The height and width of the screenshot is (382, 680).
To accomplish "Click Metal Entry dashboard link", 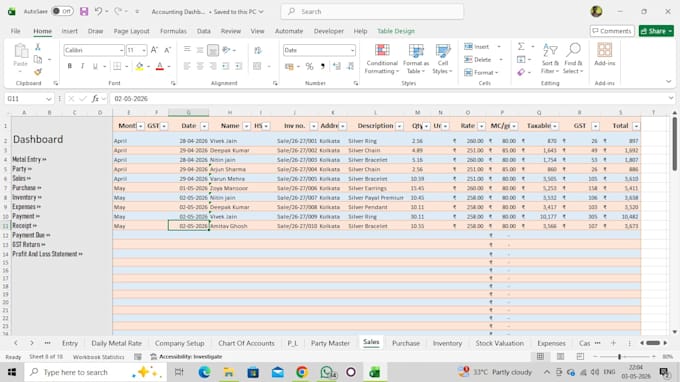I will (29, 160).
